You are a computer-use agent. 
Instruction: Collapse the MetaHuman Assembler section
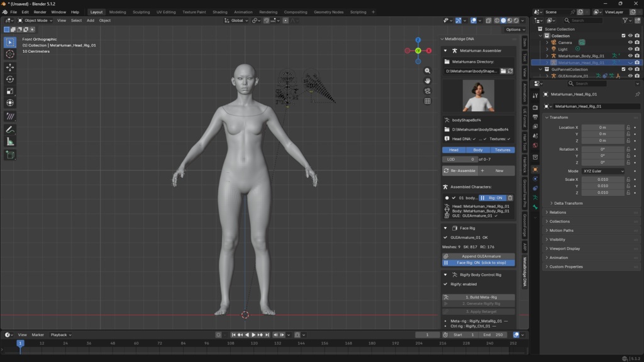(445, 51)
